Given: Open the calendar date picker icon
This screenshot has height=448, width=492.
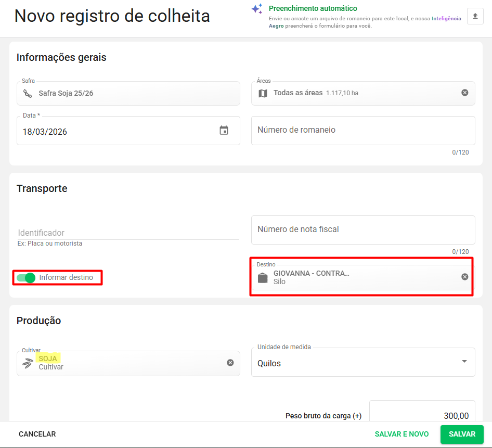Looking at the screenshot, I should (x=224, y=131).
